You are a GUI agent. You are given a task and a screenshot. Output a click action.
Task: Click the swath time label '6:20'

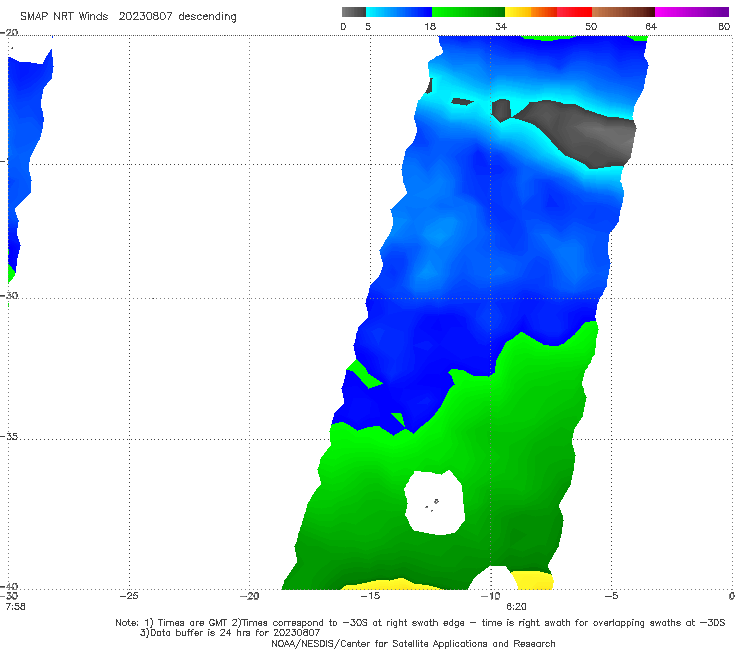coord(516,607)
